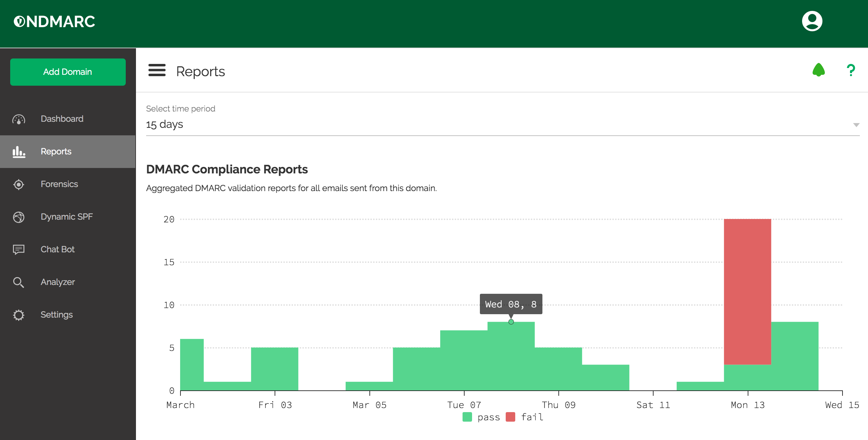The image size is (868, 440).
Task: Click the green notification bell icon
Action: pyautogui.click(x=818, y=70)
